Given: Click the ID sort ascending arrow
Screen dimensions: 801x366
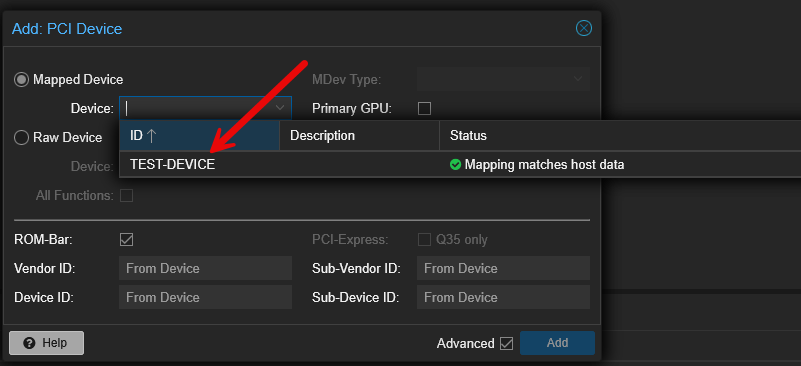Looking at the screenshot, I should (151, 135).
